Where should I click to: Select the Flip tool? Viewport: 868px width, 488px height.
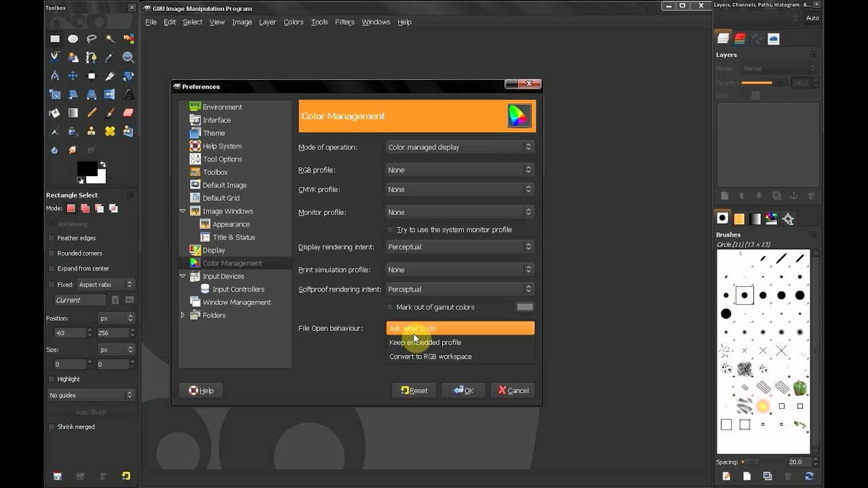[x=109, y=94]
